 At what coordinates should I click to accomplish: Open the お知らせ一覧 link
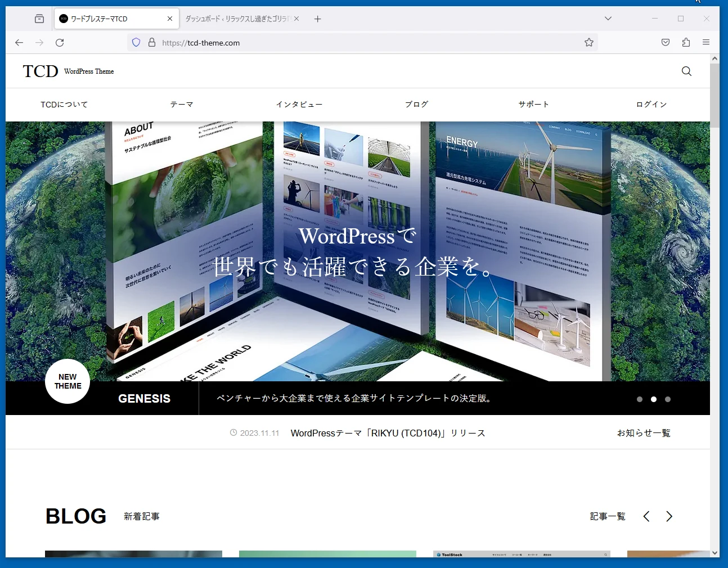[x=644, y=433]
